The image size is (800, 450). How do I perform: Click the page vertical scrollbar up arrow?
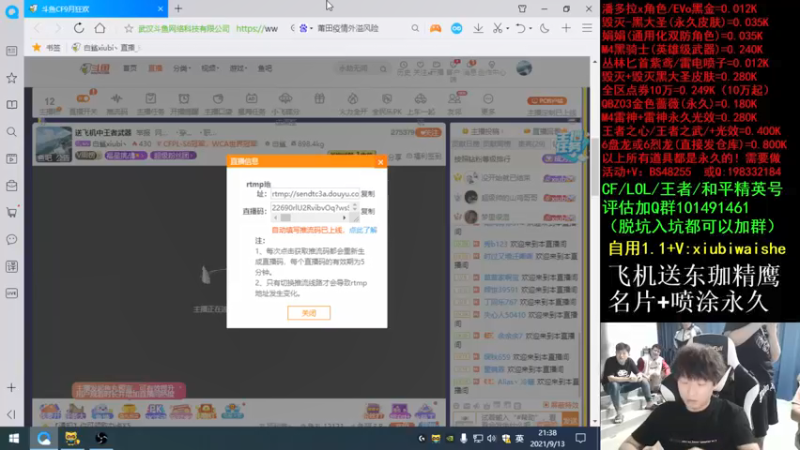coord(594,62)
